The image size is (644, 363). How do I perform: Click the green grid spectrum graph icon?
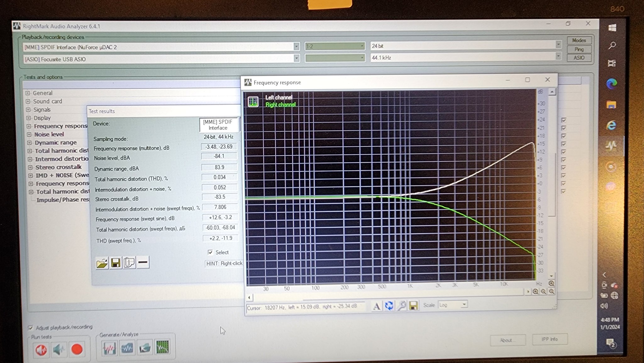coord(163,347)
